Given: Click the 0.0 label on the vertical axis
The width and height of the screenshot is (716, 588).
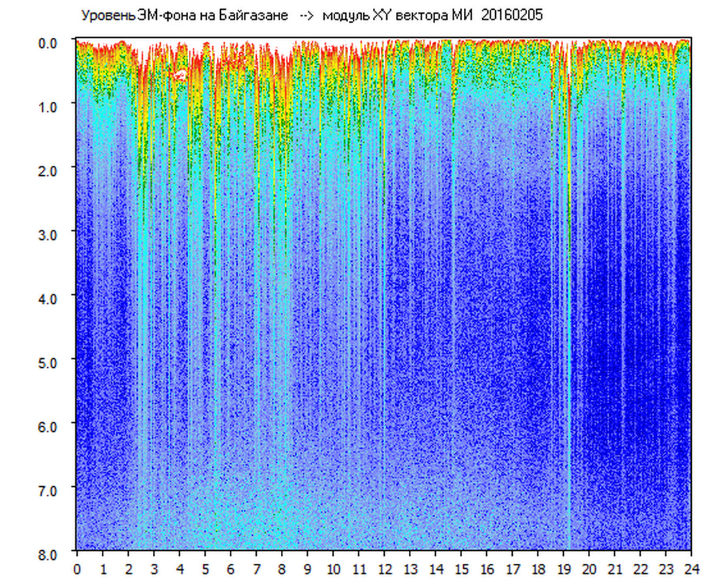Looking at the screenshot, I should coord(50,42).
